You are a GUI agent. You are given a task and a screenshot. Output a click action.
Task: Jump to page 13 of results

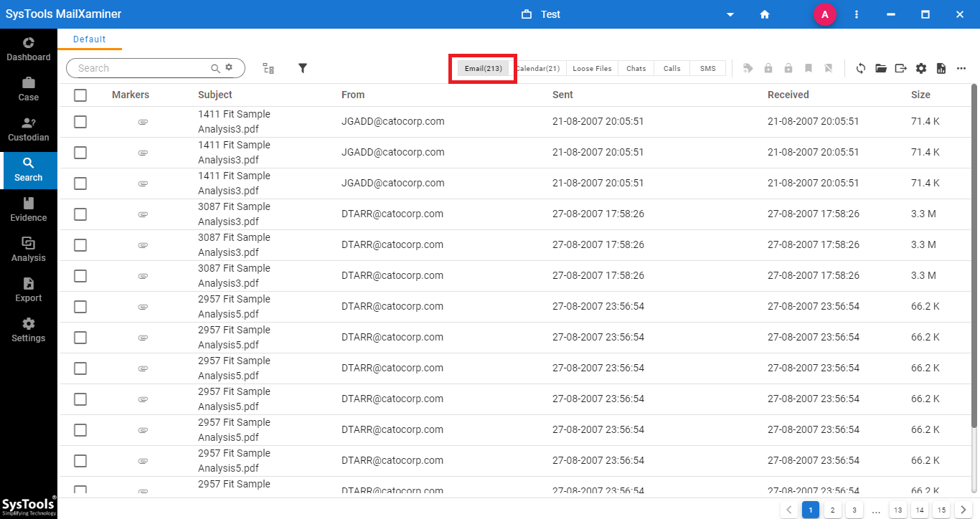pos(897,510)
